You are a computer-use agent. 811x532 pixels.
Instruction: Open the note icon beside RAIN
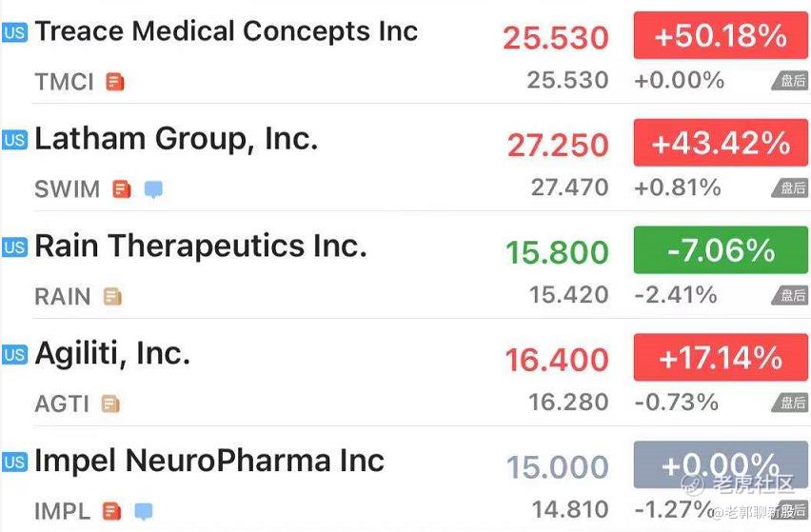112,296
